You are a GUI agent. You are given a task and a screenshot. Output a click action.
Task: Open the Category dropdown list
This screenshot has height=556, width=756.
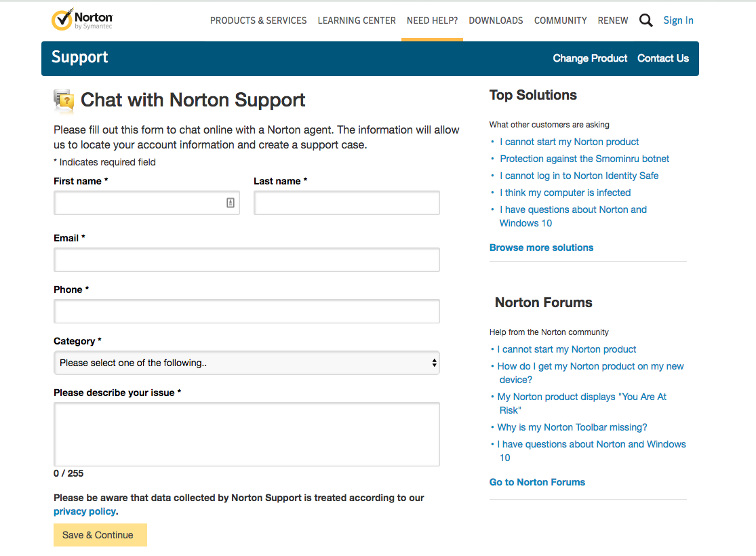(247, 363)
